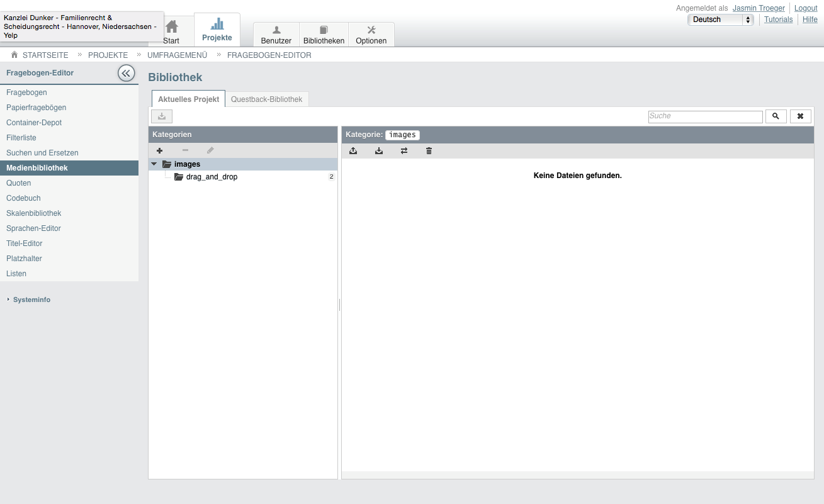
Task: Download files using download icon in images toolbar
Action: point(379,151)
